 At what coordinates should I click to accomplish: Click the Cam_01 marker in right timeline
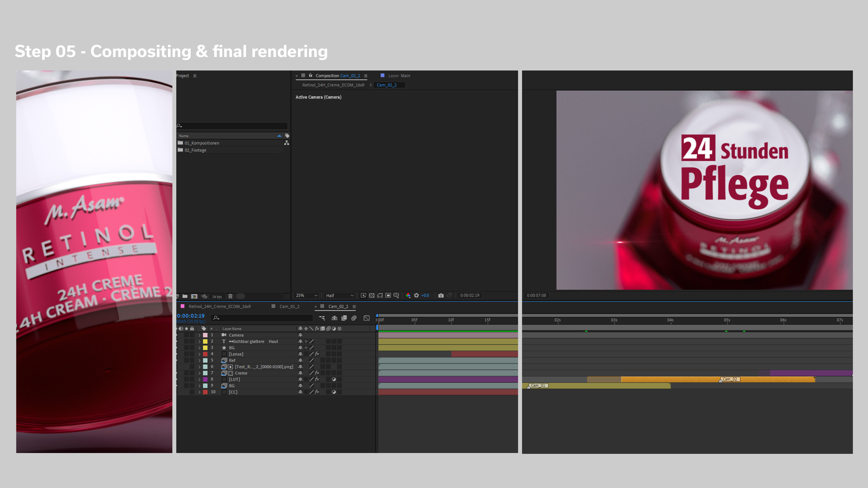pyautogui.click(x=538, y=386)
